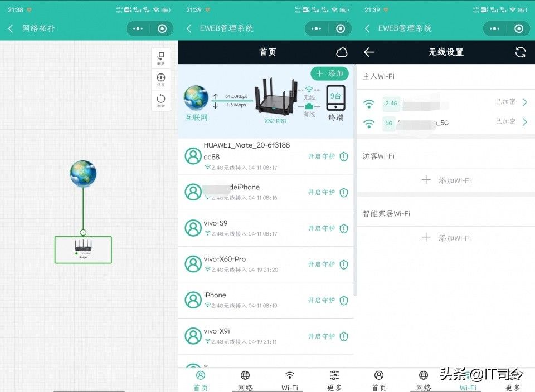The height and width of the screenshot is (392, 535).
Task: Enable 开启守护 for vivo-X9i
Action: [x=328, y=336]
